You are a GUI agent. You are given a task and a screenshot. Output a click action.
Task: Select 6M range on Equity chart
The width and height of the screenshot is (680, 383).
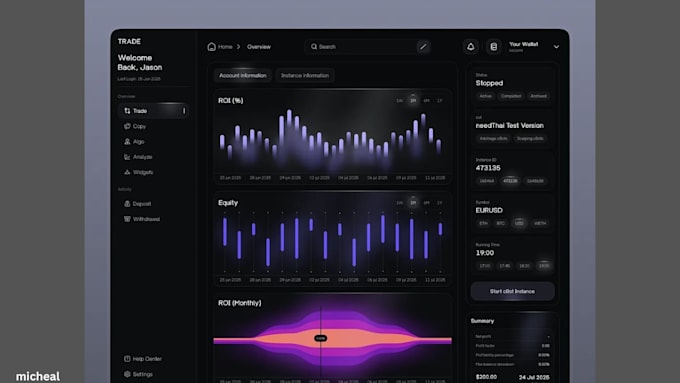pos(426,203)
